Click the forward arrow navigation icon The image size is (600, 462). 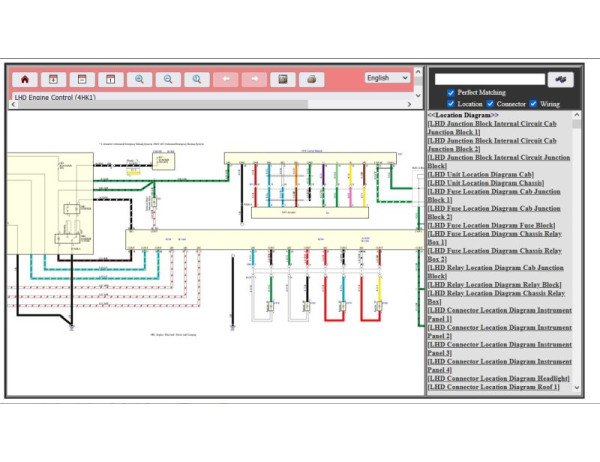pos(255,79)
